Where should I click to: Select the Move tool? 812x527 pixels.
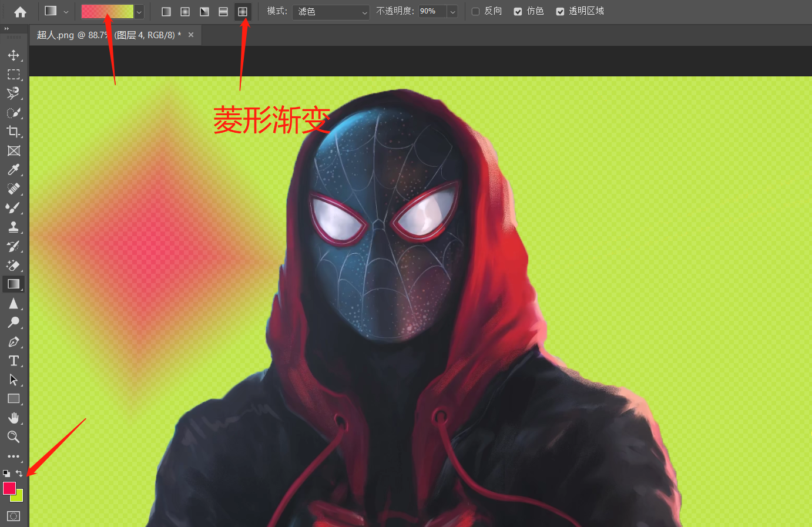pos(14,55)
